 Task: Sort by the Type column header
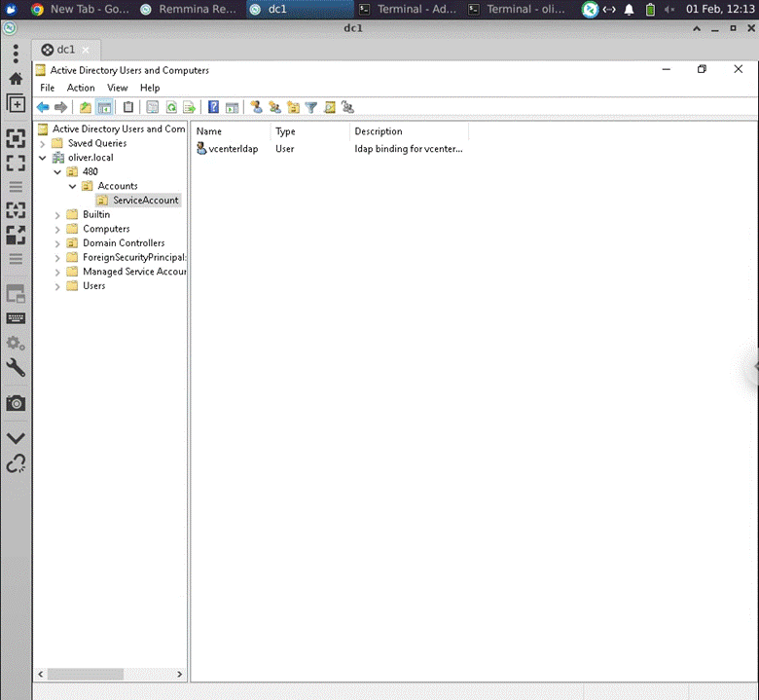309,131
